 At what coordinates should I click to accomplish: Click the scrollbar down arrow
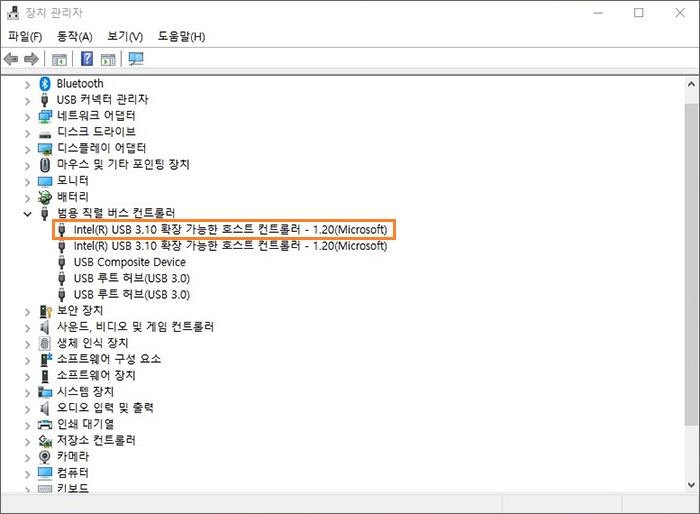click(x=691, y=485)
